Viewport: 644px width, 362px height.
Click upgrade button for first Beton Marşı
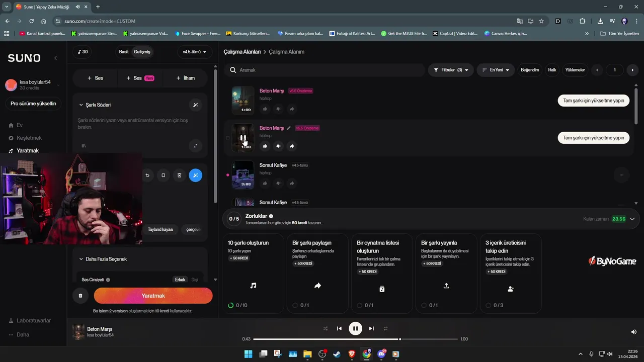point(594,101)
